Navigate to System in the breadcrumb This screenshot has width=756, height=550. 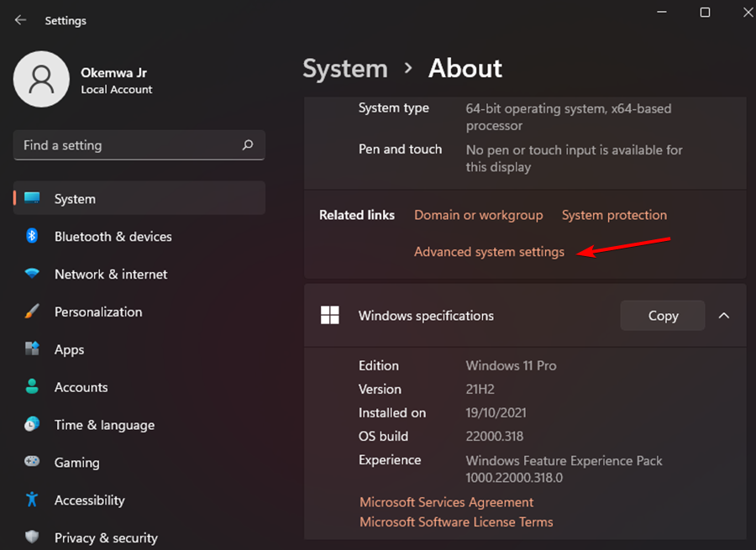[344, 69]
